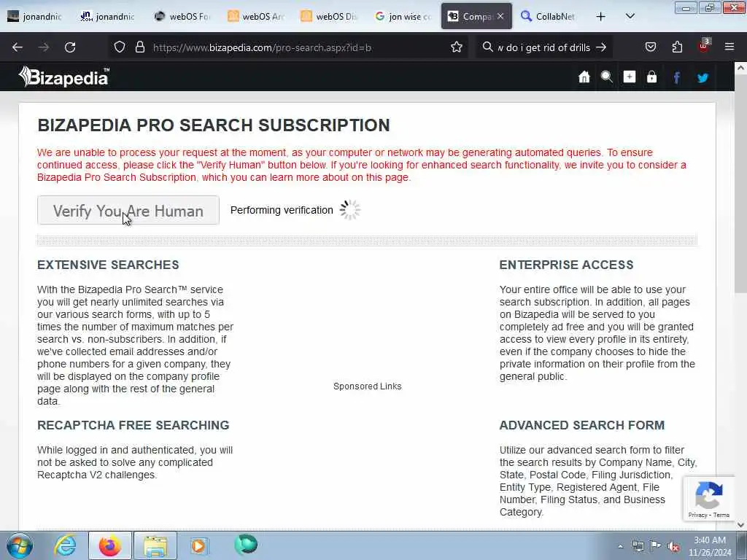
Task: Open the reCAPTCHA Terms link
Action: pyautogui.click(x=721, y=515)
